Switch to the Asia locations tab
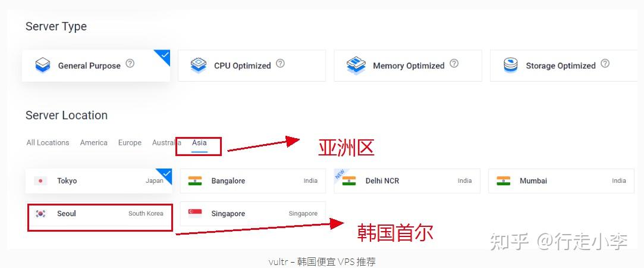The height and width of the screenshot is (268, 644). pos(199,142)
